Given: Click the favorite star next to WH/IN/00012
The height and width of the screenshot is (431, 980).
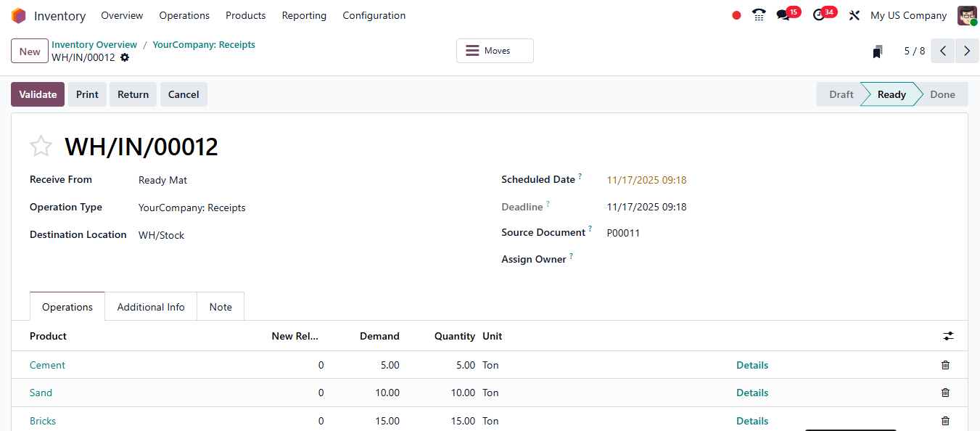Looking at the screenshot, I should pyautogui.click(x=41, y=147).
